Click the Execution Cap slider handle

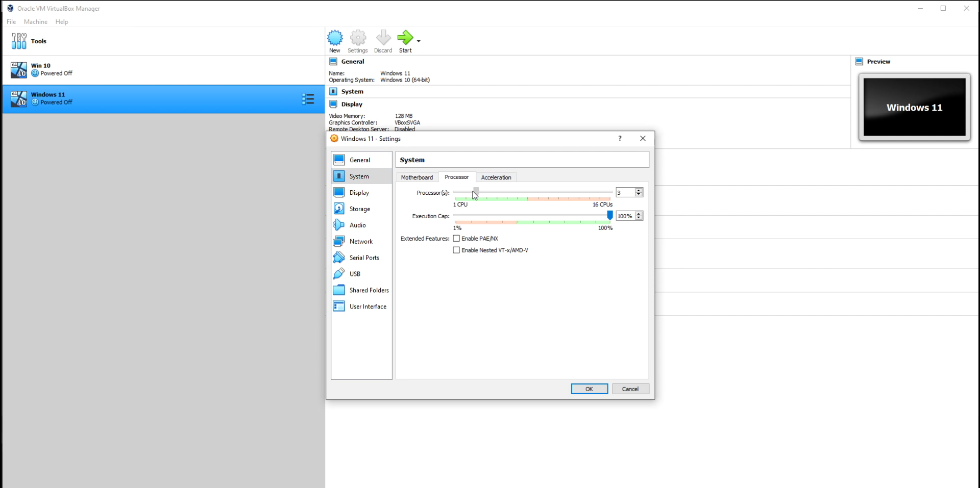tap(609, 216)
